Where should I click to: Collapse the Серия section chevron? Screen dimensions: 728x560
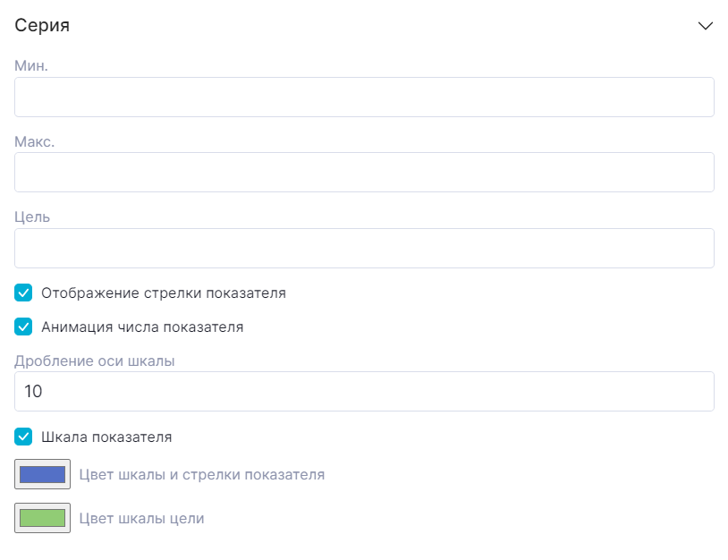[705, 26]
